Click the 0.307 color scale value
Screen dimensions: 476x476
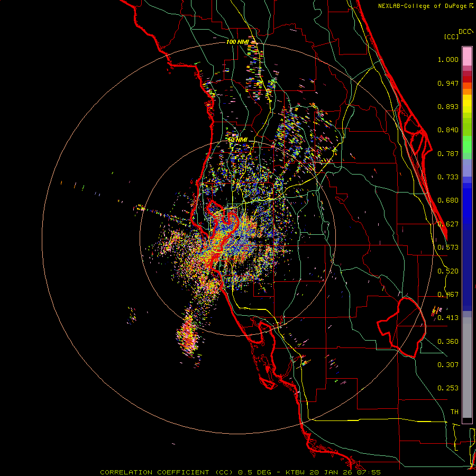point(448,365)
